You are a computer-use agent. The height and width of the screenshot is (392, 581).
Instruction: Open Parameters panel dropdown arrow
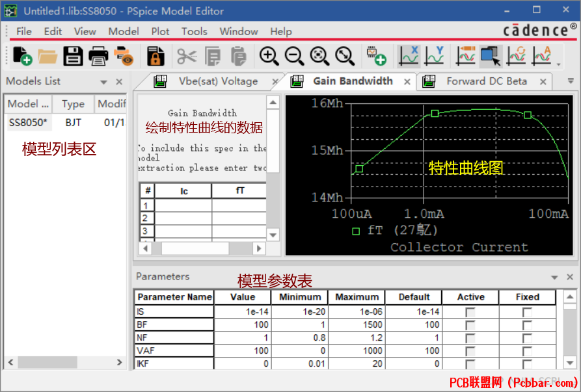coord(554,277)
